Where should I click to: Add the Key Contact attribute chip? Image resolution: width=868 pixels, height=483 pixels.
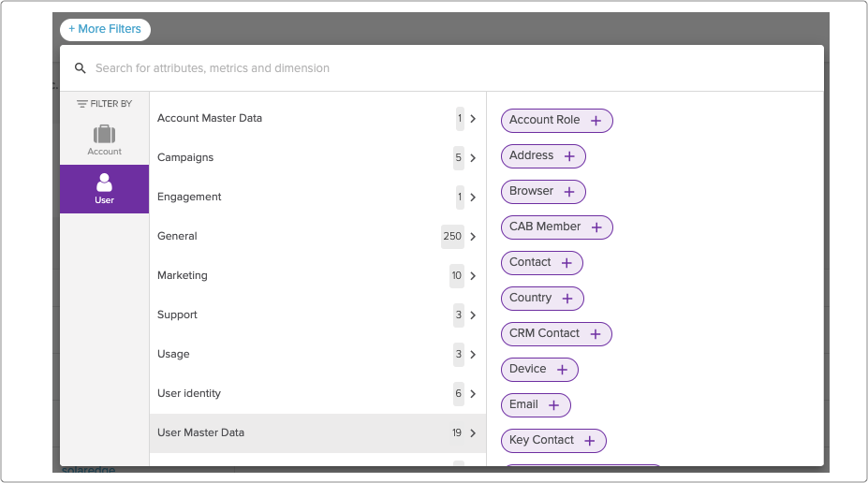click(x=553, y=441)
